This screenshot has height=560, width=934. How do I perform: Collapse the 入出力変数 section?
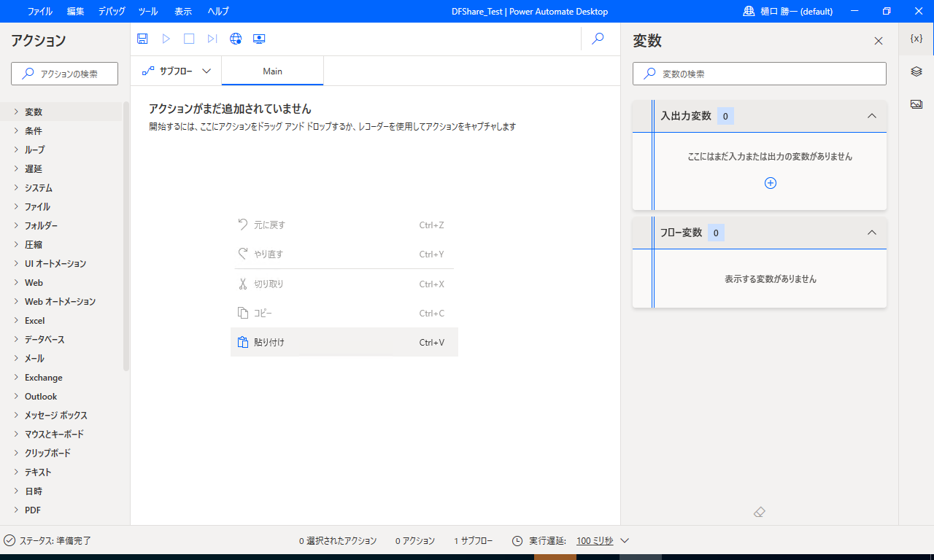point(871,116)
